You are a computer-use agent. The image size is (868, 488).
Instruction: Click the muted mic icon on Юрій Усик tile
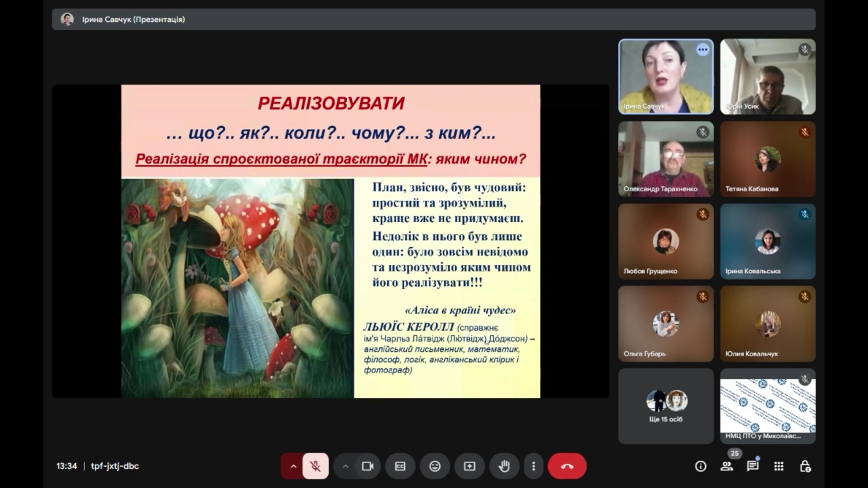(x=804, y=50)
